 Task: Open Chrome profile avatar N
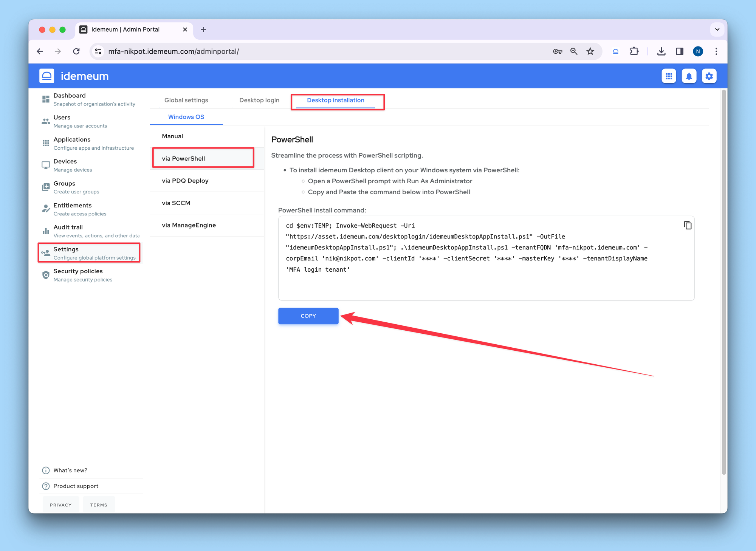point(698,51)
